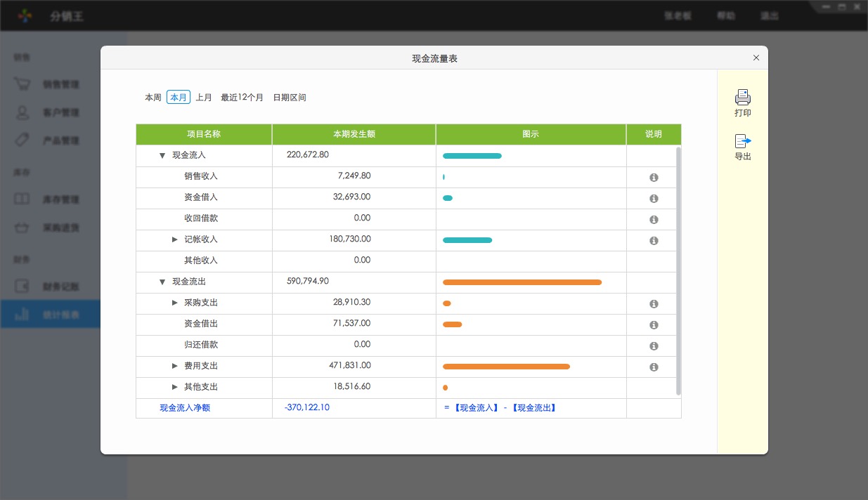
Task: Expand the 其他支出 row
Action: click(x=175, y=388)
